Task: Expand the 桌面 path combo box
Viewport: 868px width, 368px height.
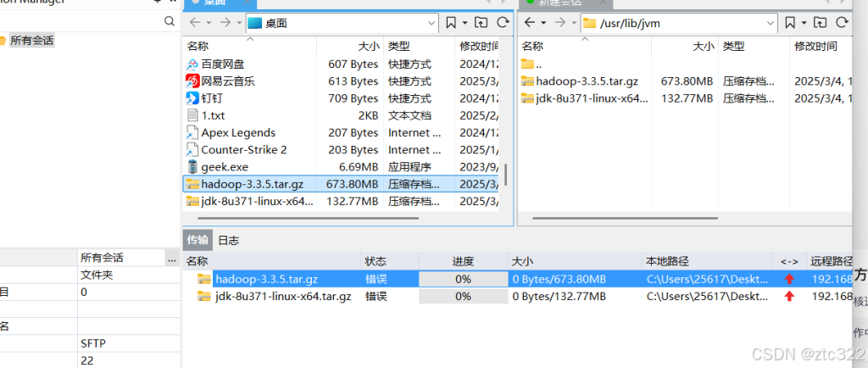Action: point(431,23)
